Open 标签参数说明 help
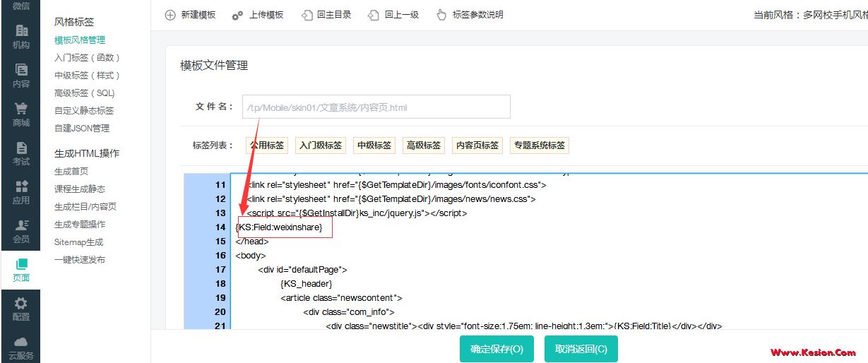 coord(470,15)
